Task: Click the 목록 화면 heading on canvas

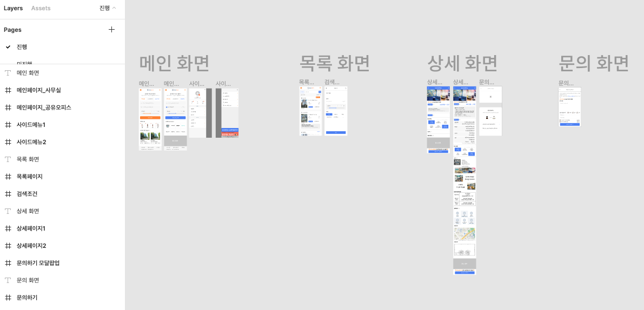Action: click(334, 63)
